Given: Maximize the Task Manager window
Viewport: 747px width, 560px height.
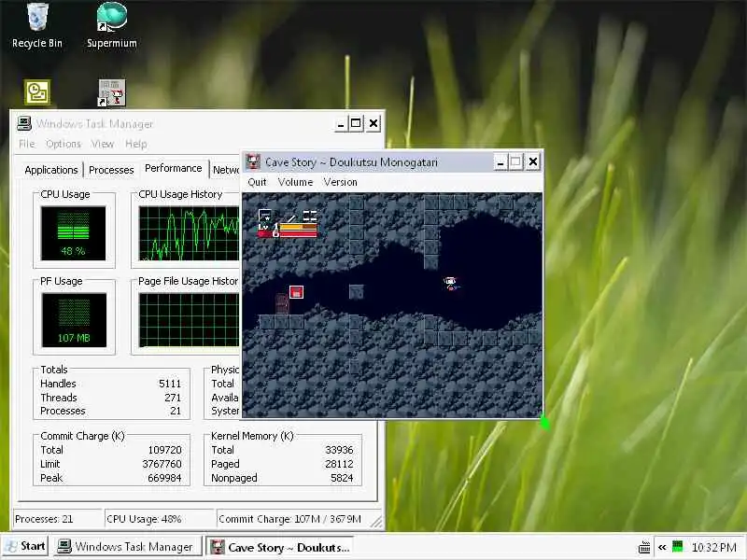Looking at the screenshot, I should (356, 124).
